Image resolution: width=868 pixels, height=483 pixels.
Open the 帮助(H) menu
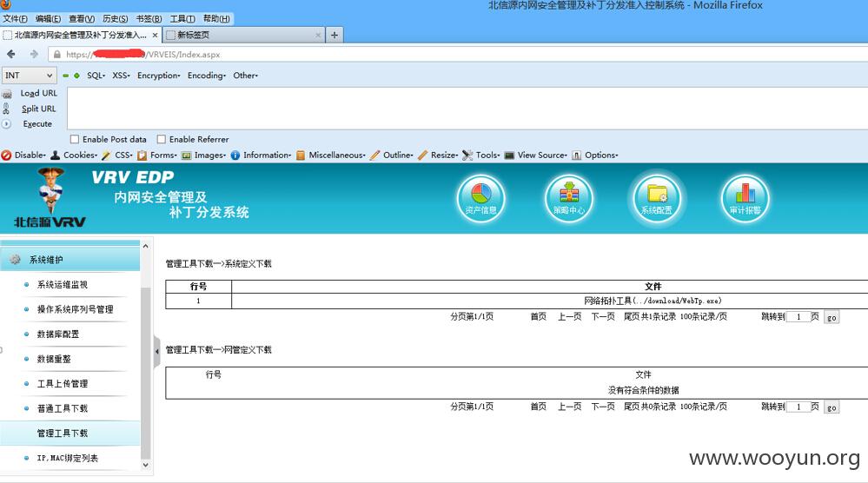[216, 19]
